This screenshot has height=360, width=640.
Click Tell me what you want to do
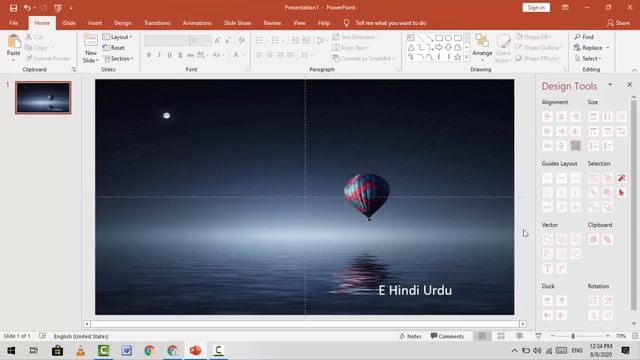pos(391,23)
